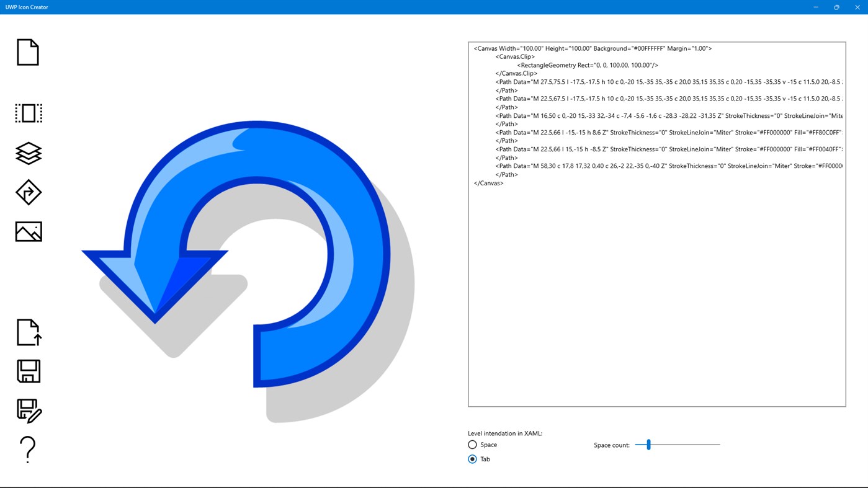Viewport: 868px width, 488px height.
Task: Adjust the Space count slider
Action: pos(649,445)
